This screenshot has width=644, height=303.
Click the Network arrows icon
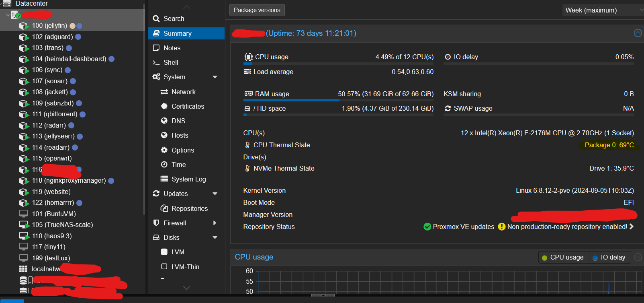[x=164, y=92]
